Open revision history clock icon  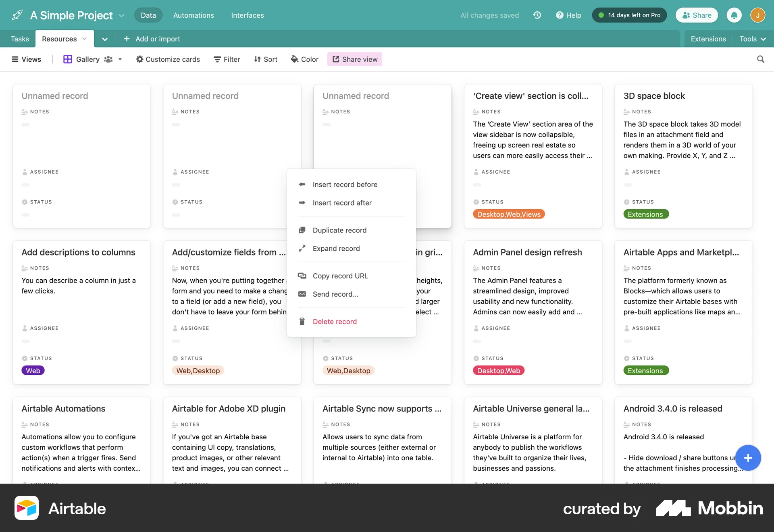pyautogui.click(x=537, y=15)
